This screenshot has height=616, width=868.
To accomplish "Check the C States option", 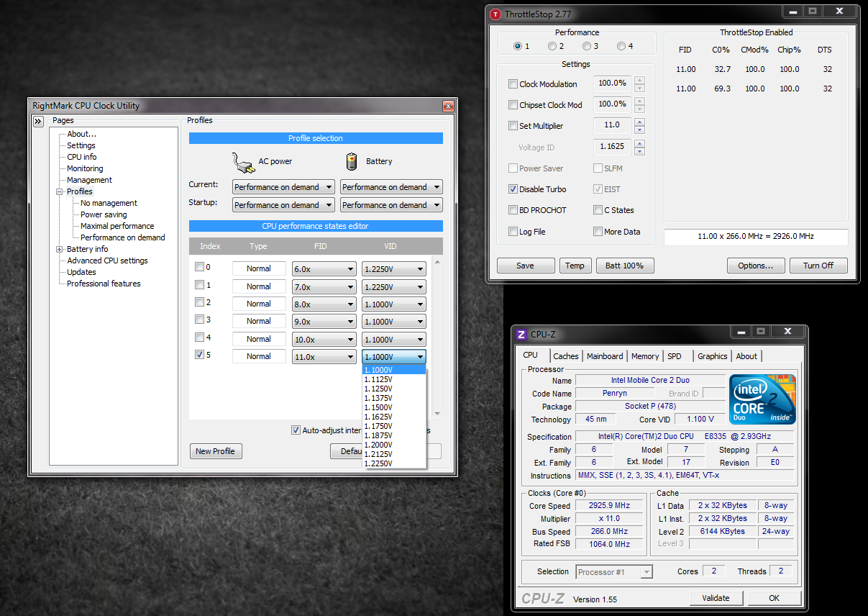I will tap(598, 210).
